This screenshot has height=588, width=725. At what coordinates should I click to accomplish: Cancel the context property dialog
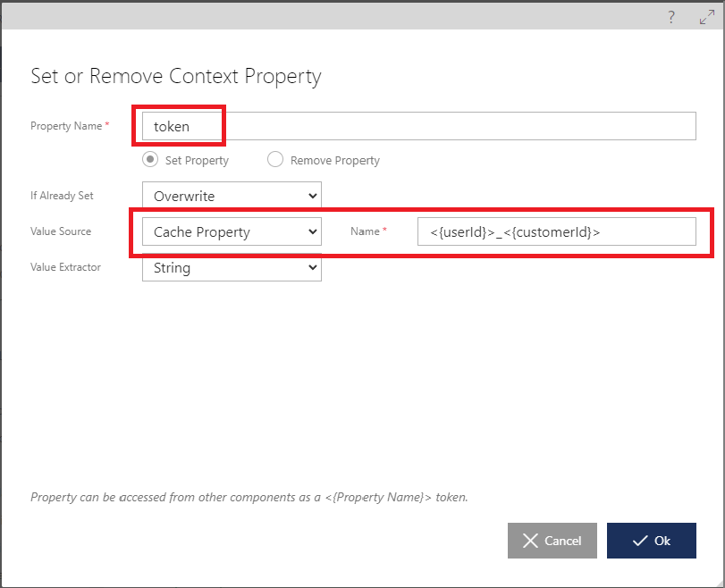(x=552, y=541)
